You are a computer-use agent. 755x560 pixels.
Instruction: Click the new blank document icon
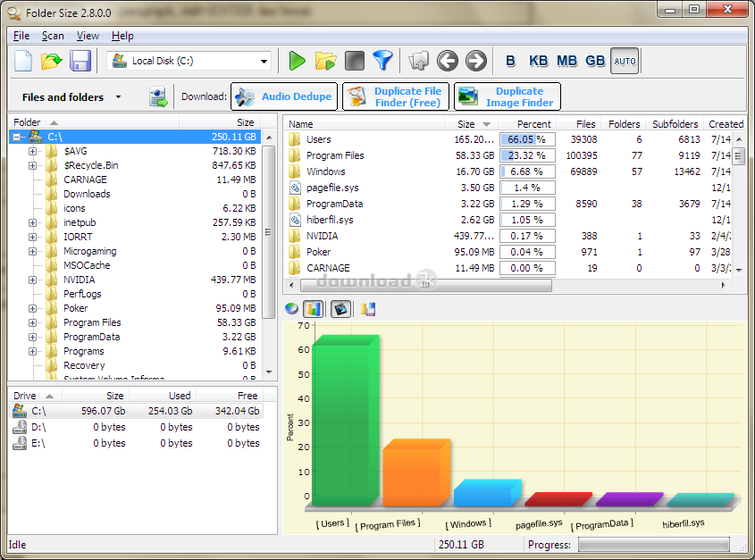(23, 61)
